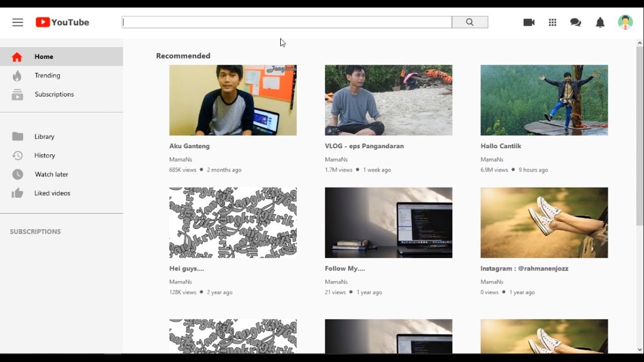Click the Recommended section heading
Image resolution: width=644 pixels, height=362 pixels.
point(183,56)
